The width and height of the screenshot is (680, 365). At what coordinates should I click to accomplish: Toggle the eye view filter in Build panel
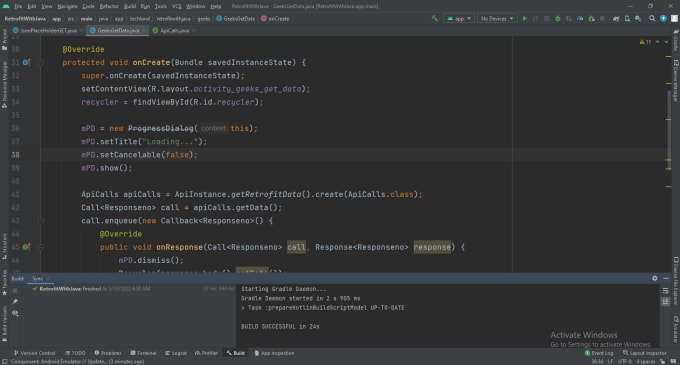click(15, 313)
